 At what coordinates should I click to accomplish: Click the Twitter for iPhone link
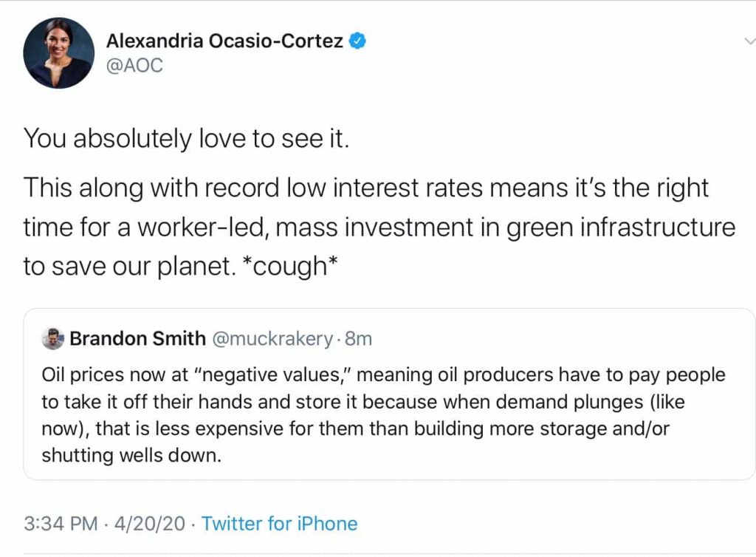(280, 524)
